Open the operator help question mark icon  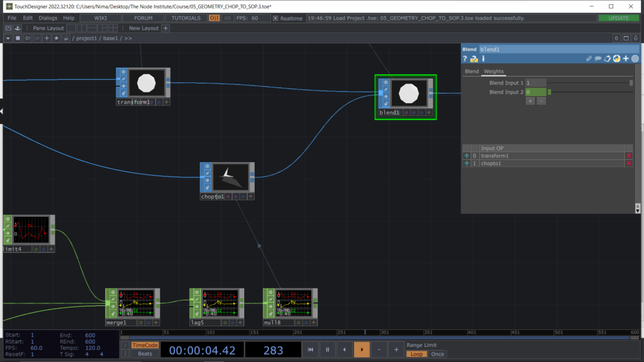(465, 59)
